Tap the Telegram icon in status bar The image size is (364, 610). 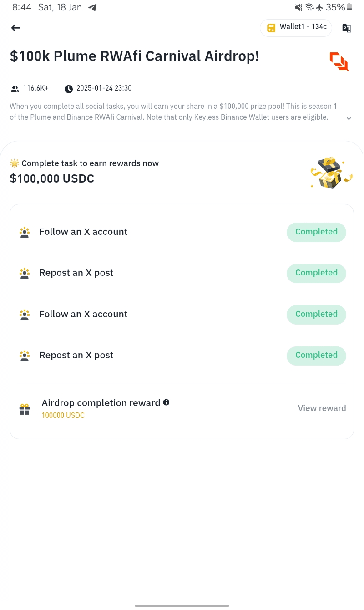(x=92, y=7)
